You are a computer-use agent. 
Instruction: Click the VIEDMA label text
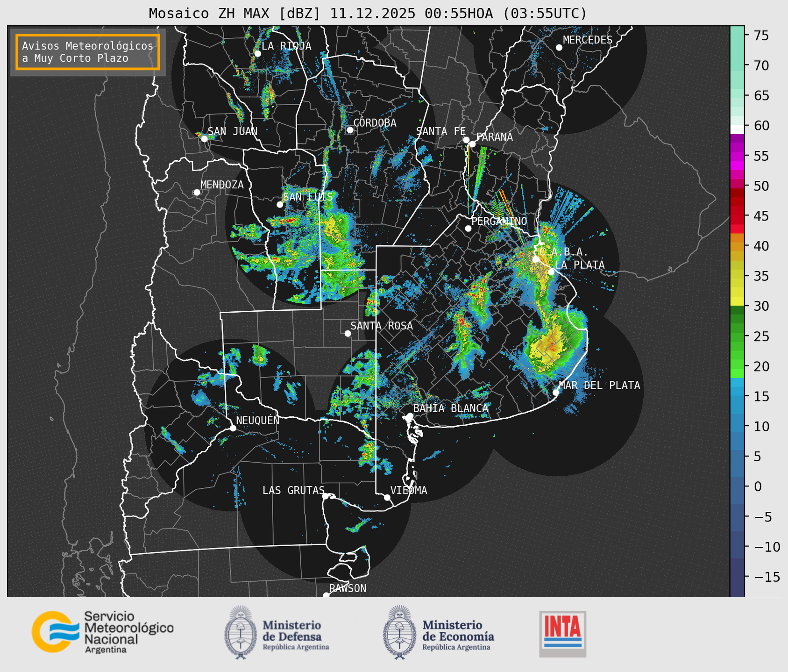pyautogui.click(x=409, y=490)
